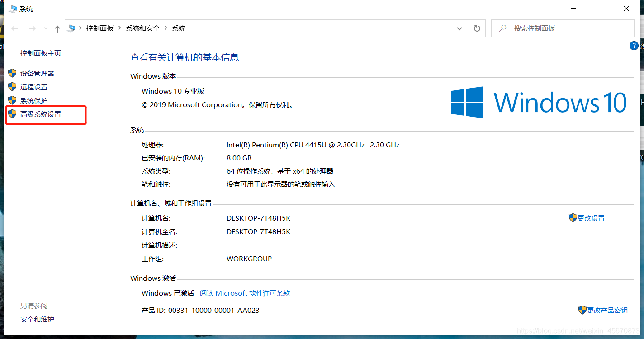Click 更改设置 change settings link

[x=591, y=218]
